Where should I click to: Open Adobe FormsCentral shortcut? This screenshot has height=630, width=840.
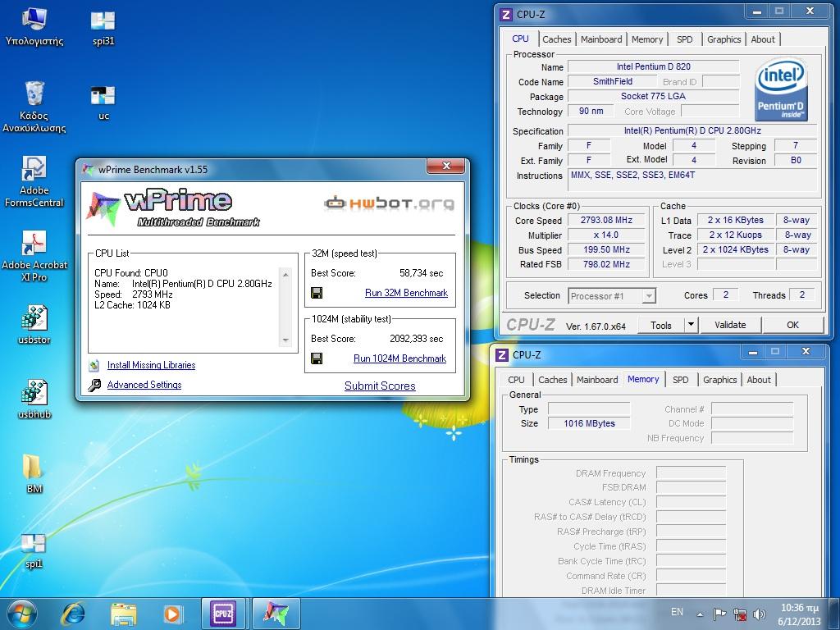pyautogui.click(x=34, y=181)
